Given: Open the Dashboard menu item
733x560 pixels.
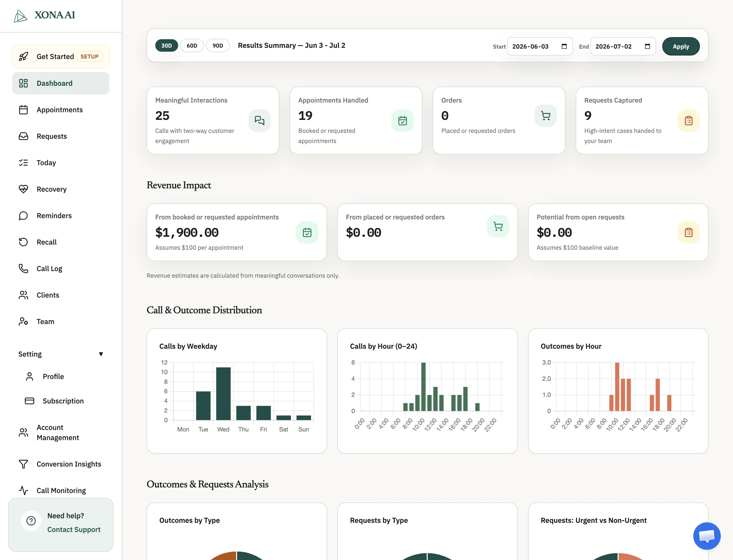Looking at the screenshot, I should tap(61, 83).
